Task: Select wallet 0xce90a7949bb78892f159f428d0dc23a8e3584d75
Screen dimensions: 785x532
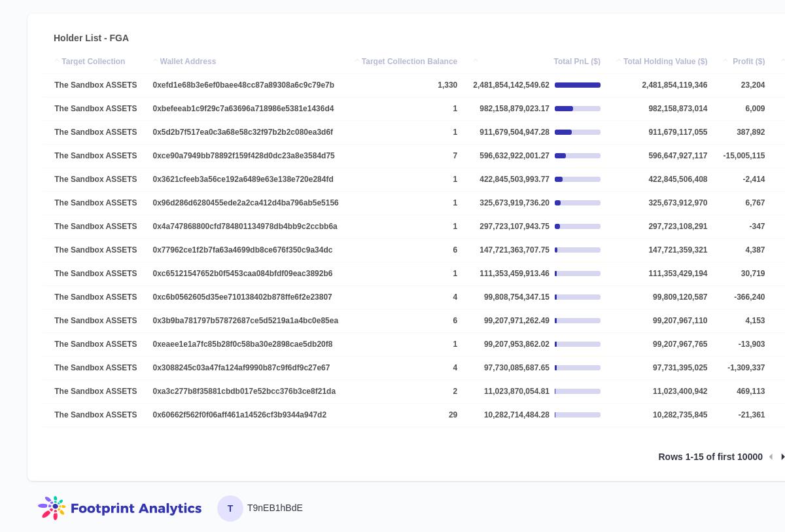Action: 243,156
